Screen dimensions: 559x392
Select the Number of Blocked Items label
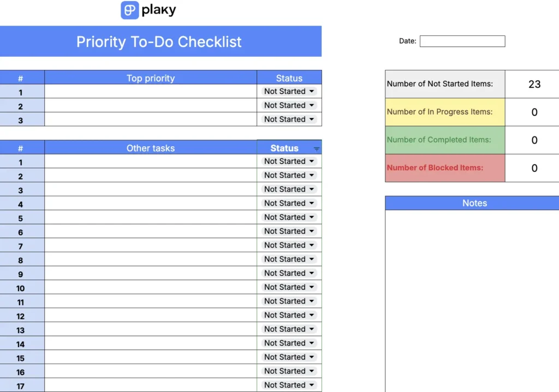(x=445, y=168)
